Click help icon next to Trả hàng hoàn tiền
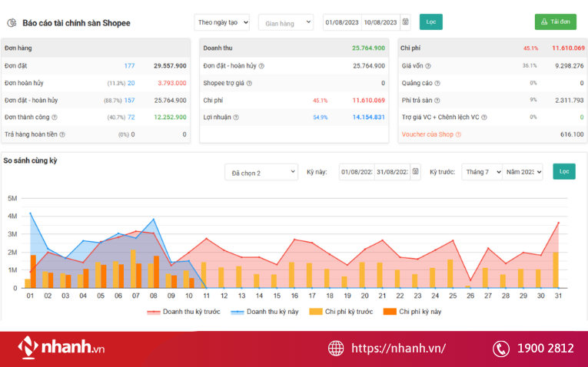588x367 pixels. pos(62,134)
